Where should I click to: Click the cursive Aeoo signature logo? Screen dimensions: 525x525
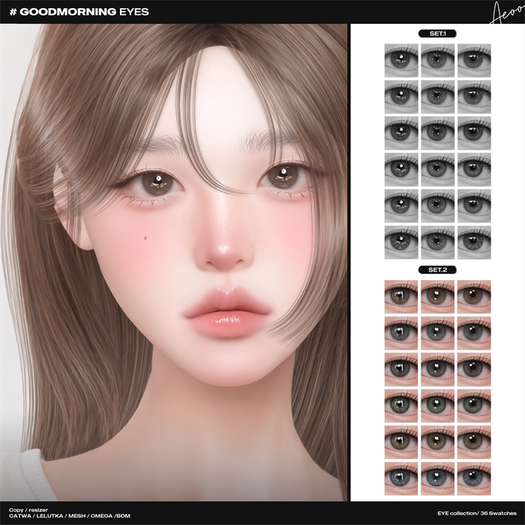pyautogui.click(x=507, y=13)
